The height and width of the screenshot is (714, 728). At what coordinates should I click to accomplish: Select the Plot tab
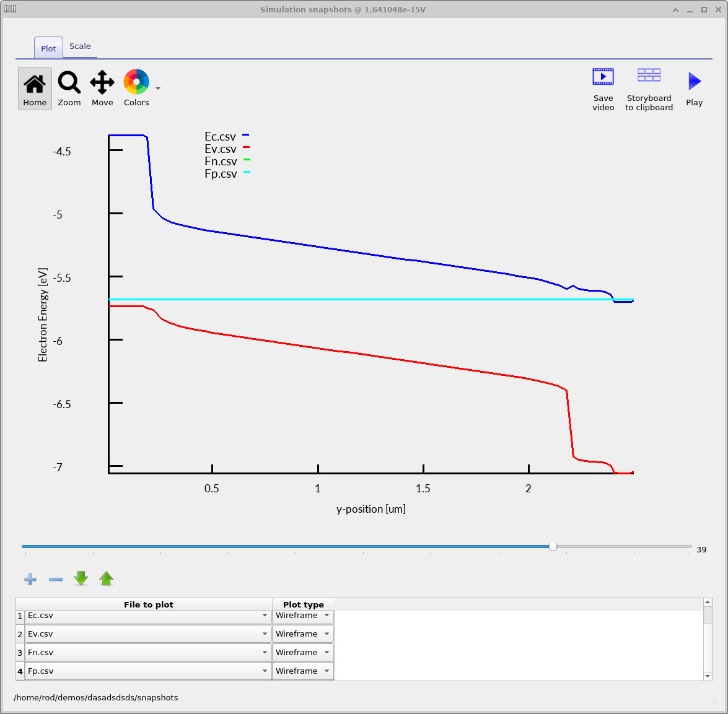click(x=48, y=48)
